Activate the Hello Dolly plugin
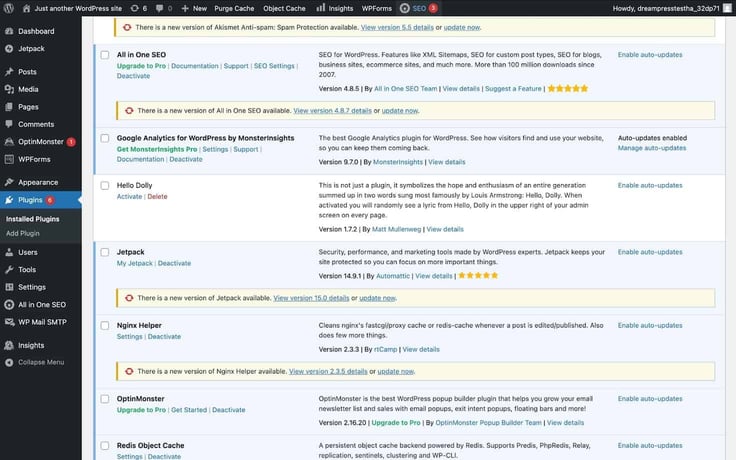736x460 pixels. click(x=130, y=197)
